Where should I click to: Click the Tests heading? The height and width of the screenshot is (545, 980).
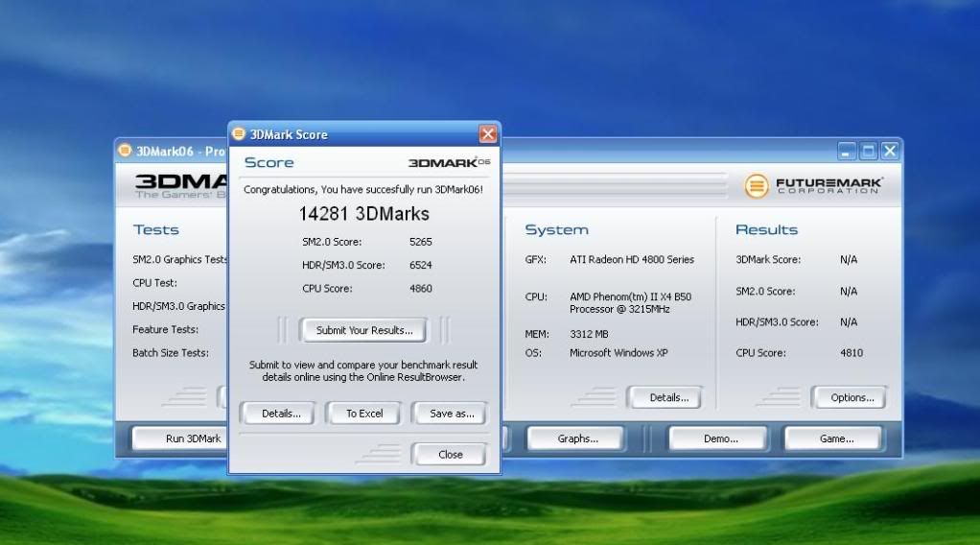pyautogui.click(x=155, y=230)
